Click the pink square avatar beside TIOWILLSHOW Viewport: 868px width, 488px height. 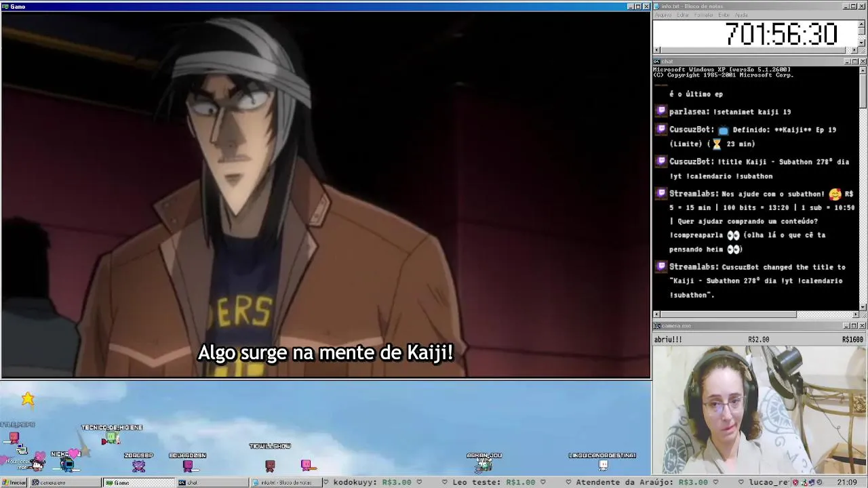(x=306, y=465)
